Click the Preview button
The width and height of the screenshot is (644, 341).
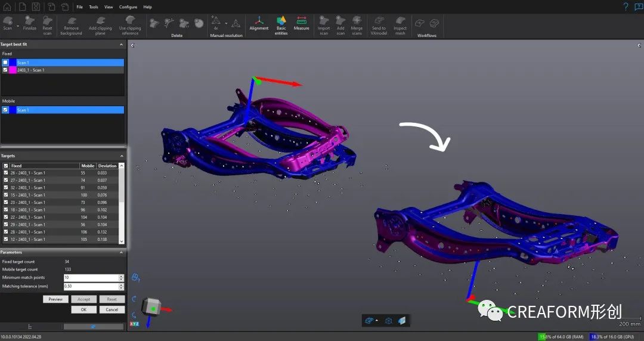55,299
